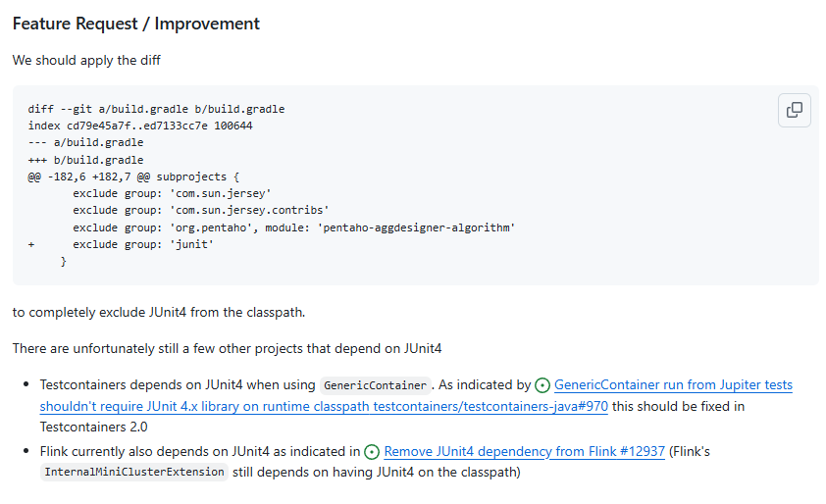
Task: Follow the testcontainers-java#970 link text
Action: click(x=490, y=407)
